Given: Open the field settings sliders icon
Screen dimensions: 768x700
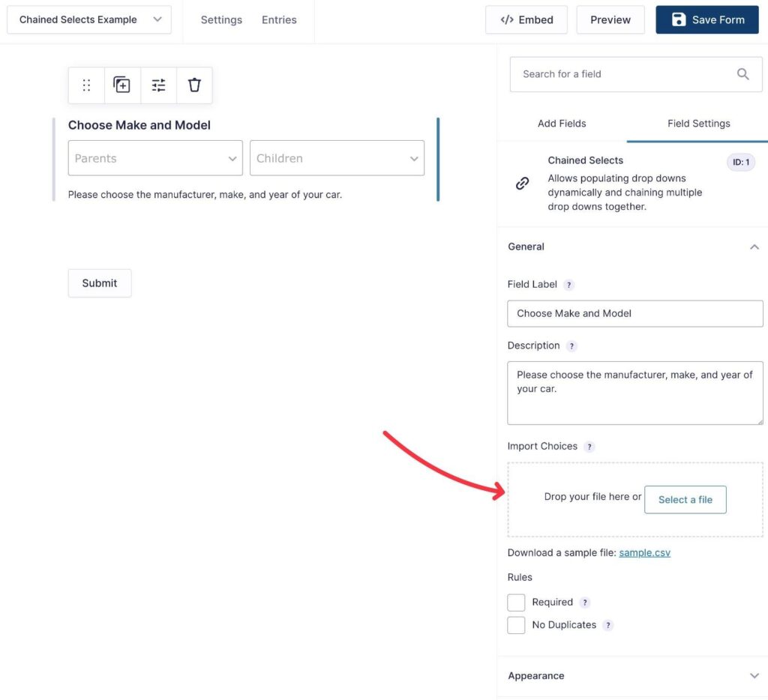Looking at the screenshot, I should (158, 85).
